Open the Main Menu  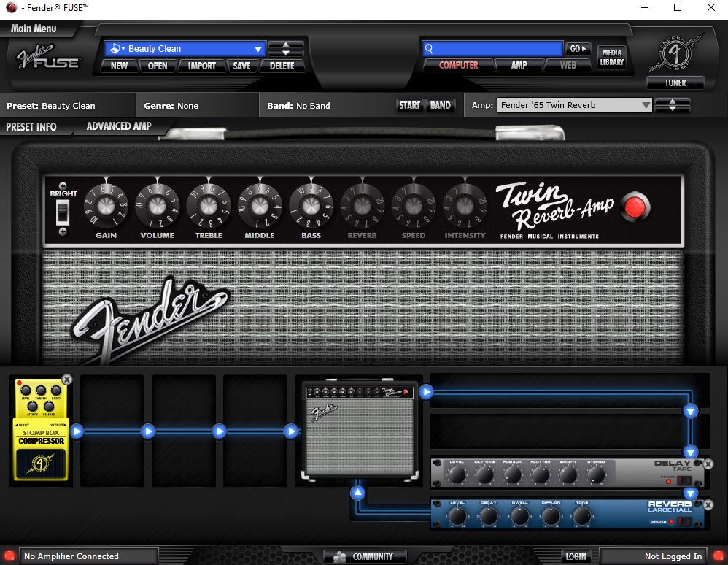(34, 28)
